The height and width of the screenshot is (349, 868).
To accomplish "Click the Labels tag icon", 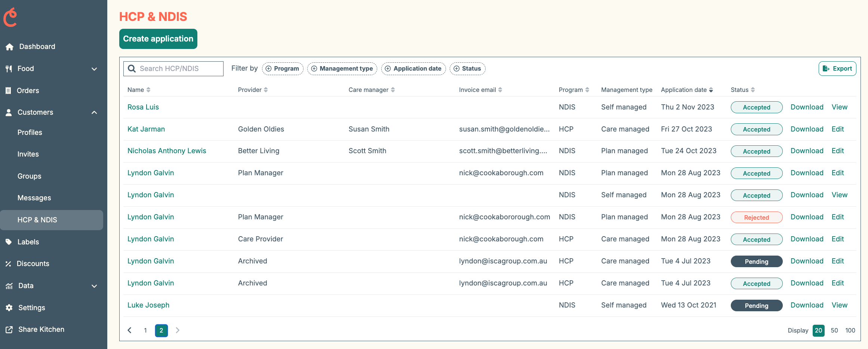I will pos(9,242).
